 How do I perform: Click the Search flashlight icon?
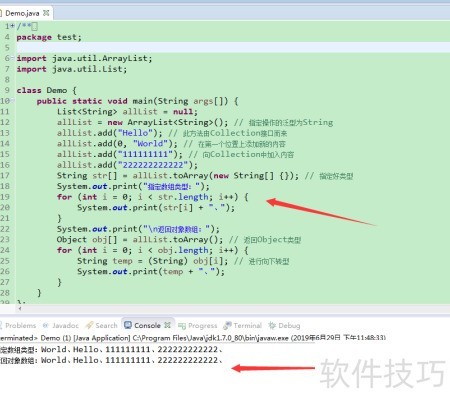coord(89,325)
